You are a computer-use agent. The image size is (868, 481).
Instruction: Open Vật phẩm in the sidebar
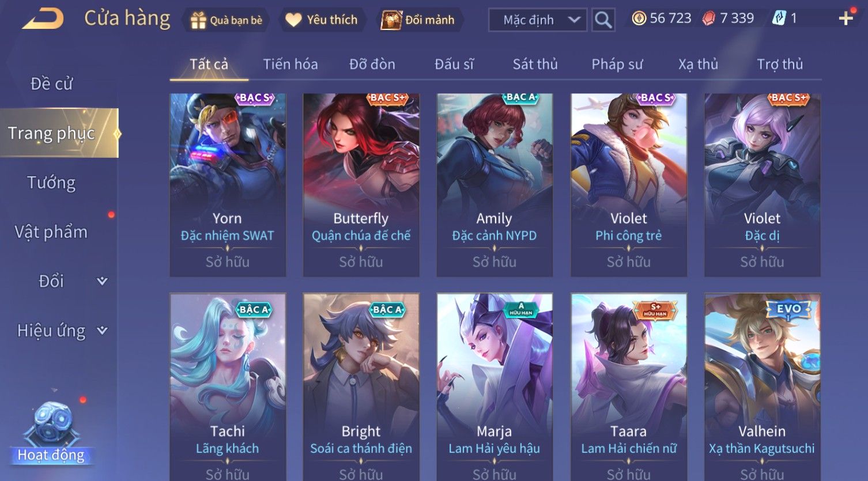point(51,232)
